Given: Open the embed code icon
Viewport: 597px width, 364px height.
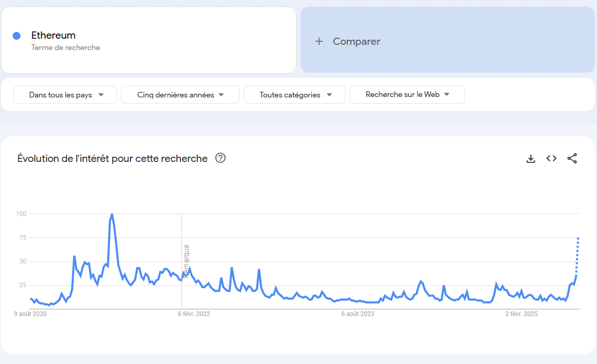Looking at the screenshot, I should tap(551, 158).
